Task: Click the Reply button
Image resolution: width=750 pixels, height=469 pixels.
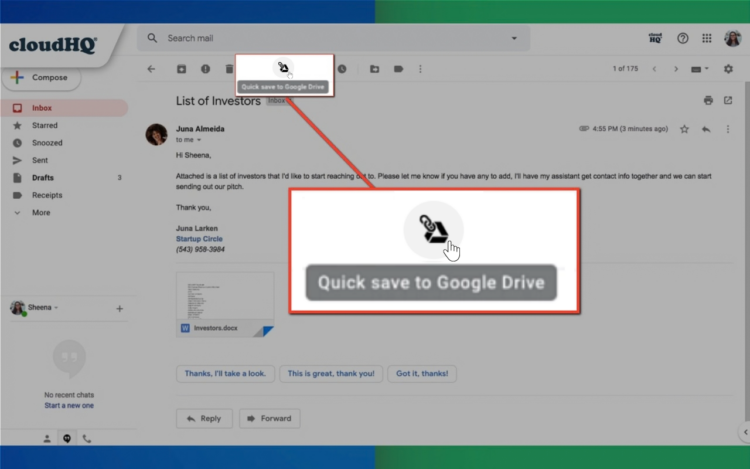Action: pos(204,419)
